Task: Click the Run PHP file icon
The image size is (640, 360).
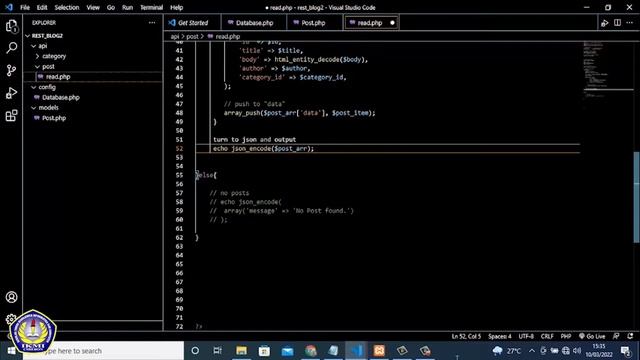Action: (x=604, y=23)
